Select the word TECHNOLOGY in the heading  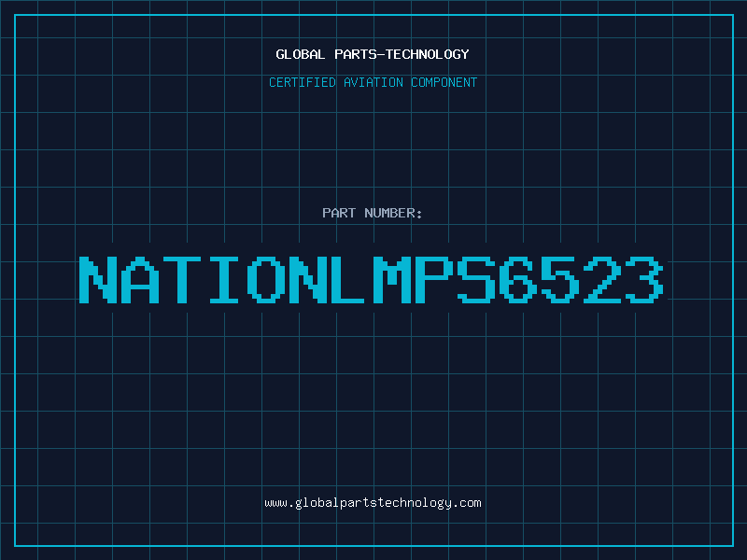(x=428, y=54)
